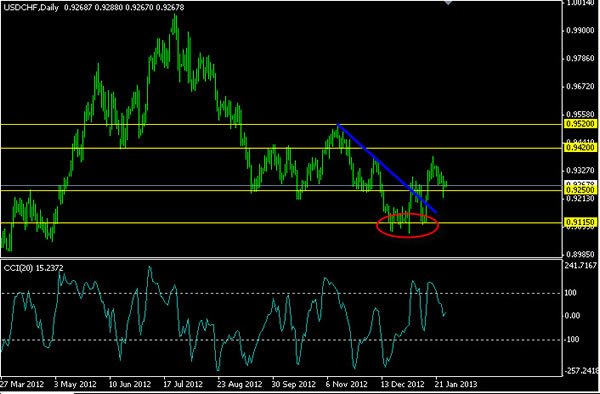The image size is (600, 394).
Task: Click the USDCHF,Daily chart title
Action: pyautogui.click(x=31, y=7)
